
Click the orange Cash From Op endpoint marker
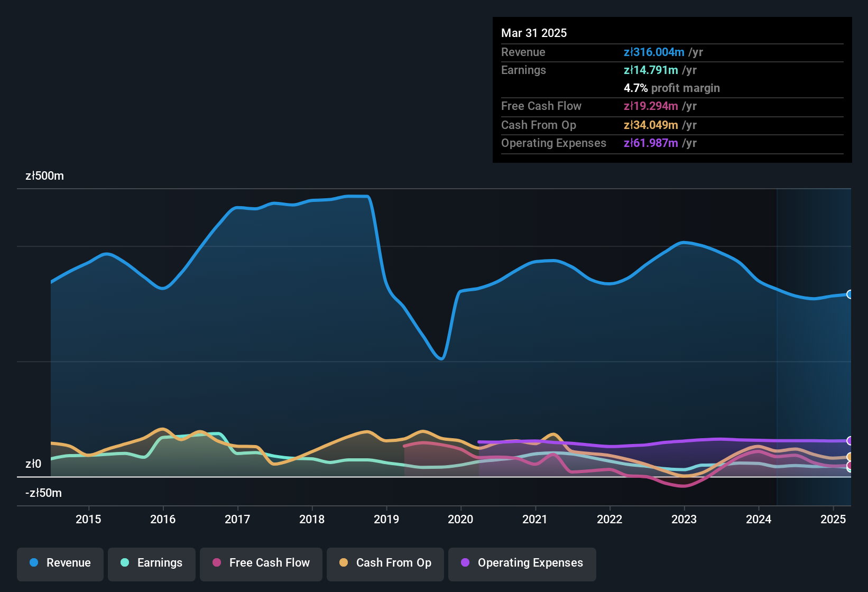tap(850, 457)
